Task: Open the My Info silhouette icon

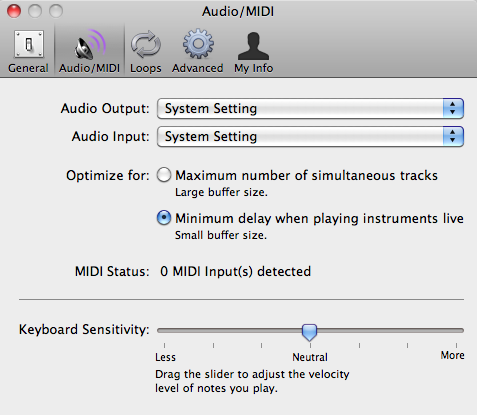Action: [x=253, y=45]
